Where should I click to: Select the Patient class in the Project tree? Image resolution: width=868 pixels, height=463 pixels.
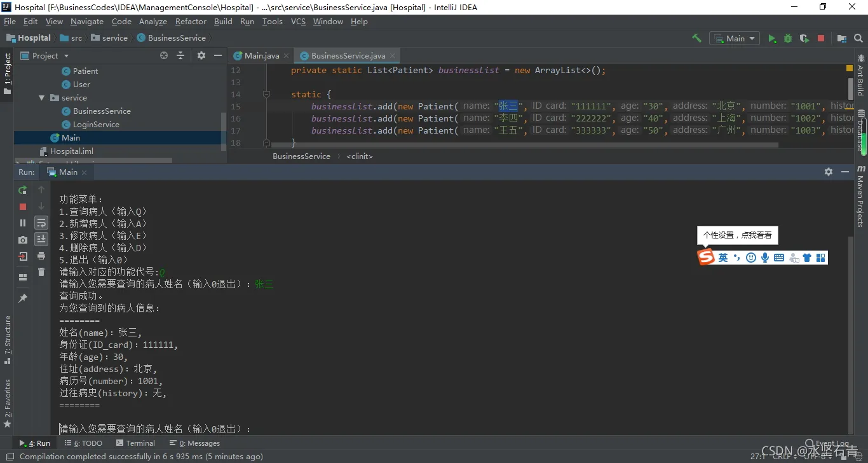point(85,71)
